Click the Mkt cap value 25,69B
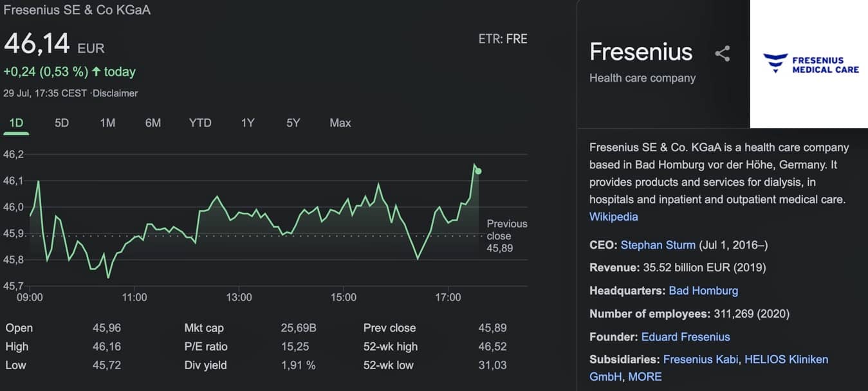868x391 pixels. coord(299,328)
